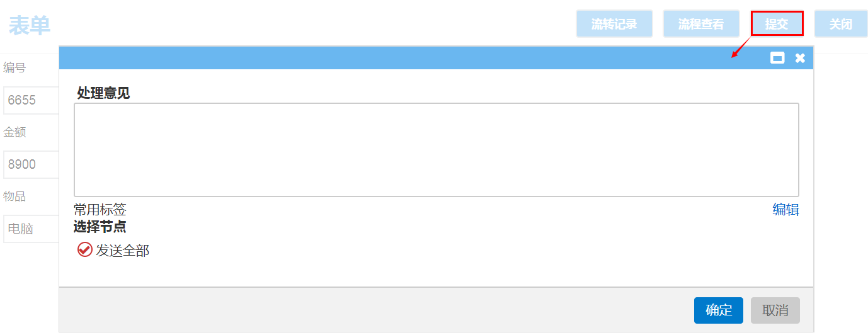Click the 常用标签 label
This screenshot has width=868, height=335.
[100, 210]
